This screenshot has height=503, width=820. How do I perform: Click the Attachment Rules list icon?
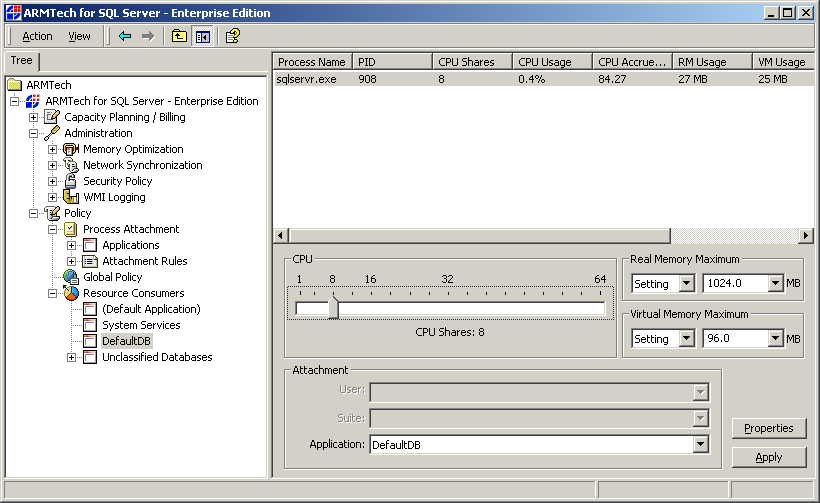(x=90, y=261)
